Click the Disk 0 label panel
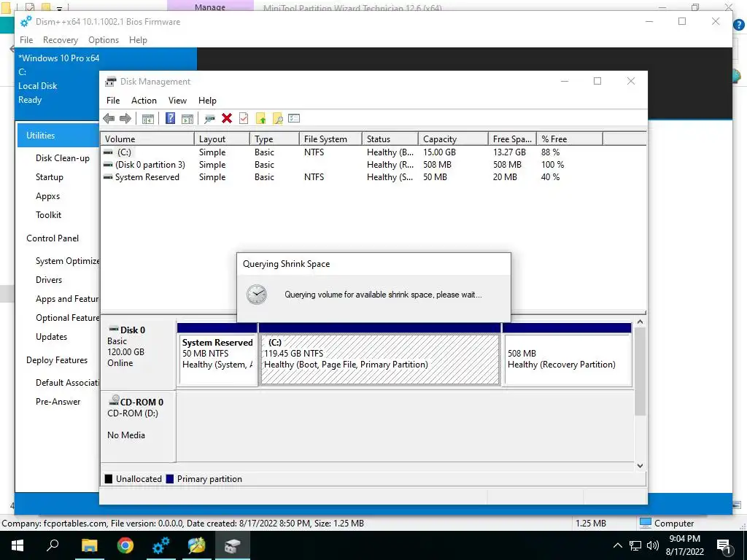Image resolution: width=747 pixels, height=560 pixels. point(138,354)
